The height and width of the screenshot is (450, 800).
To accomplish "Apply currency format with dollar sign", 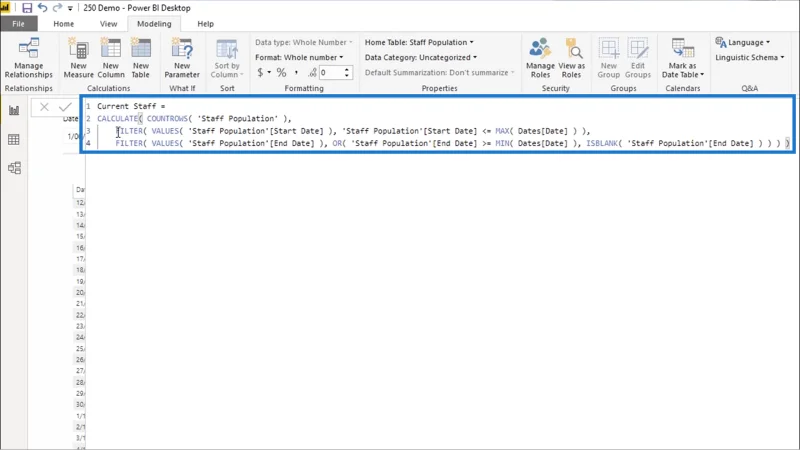I will pos(260,72).
